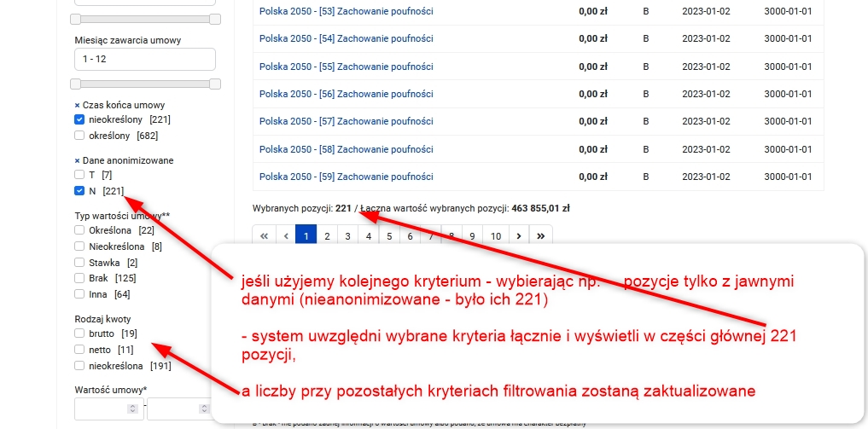Switch to page 10 of the results
This screenshot has height=429, width=868.
click(x=495, y=235)
